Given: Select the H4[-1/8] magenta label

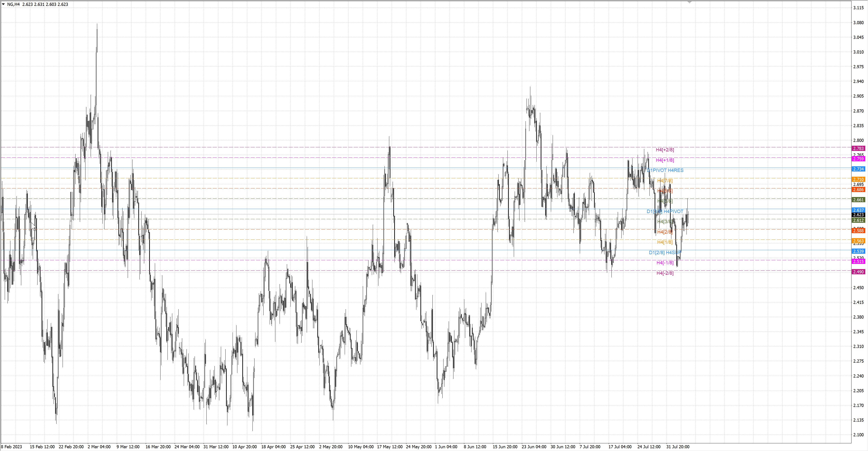Looking at the screenshot, I should click(665, 263).
